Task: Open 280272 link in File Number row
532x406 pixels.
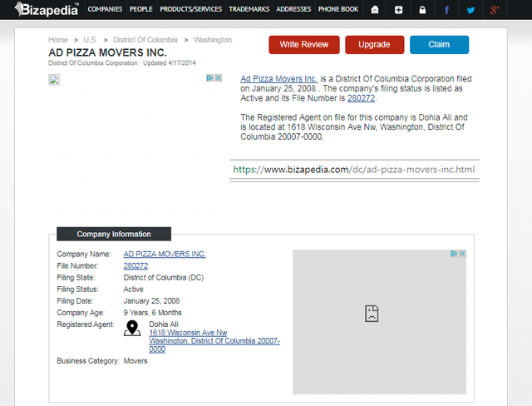Action: pyautogui.click(x=135, y=265)
